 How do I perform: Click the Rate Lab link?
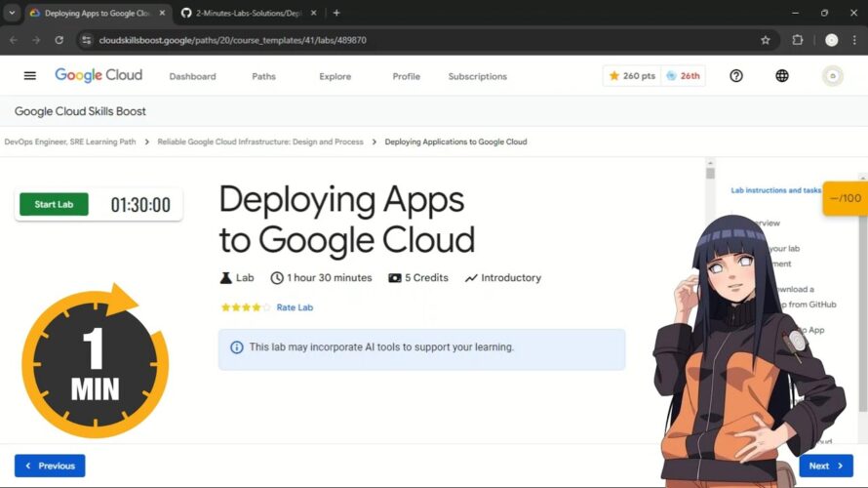pos(295,307)
